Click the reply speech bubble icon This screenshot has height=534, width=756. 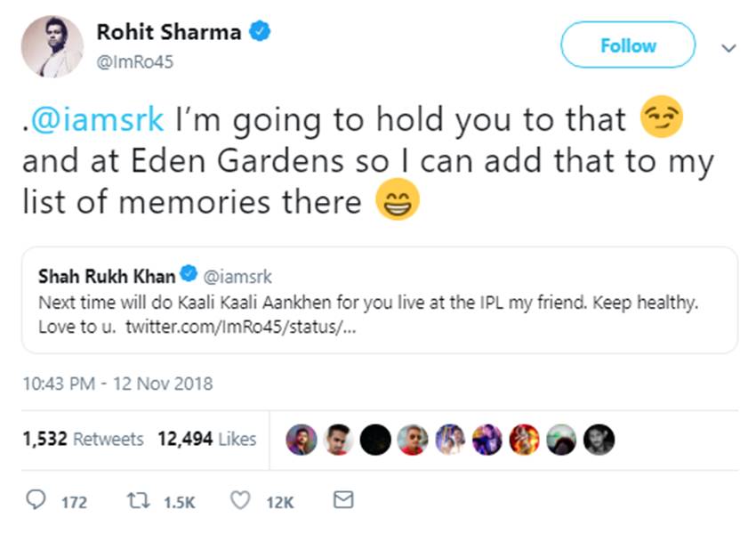click(x=36, y=501)
